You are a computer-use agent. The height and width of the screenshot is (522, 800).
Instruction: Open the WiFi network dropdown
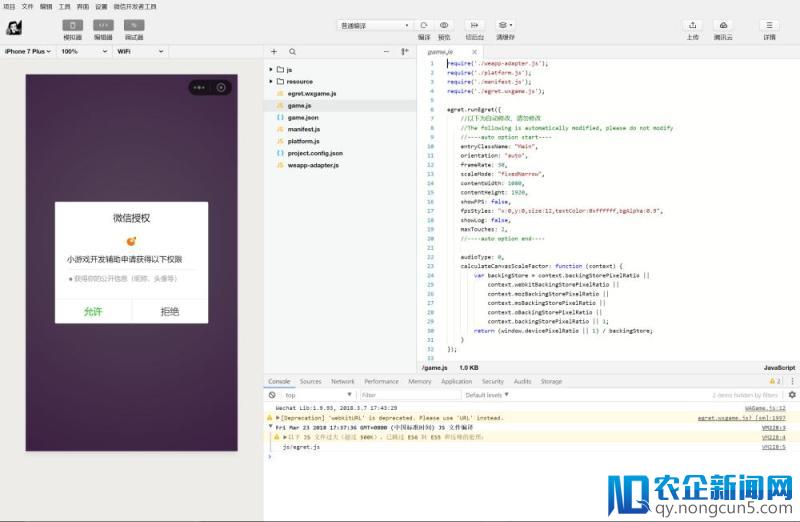[x=140, y=52]
